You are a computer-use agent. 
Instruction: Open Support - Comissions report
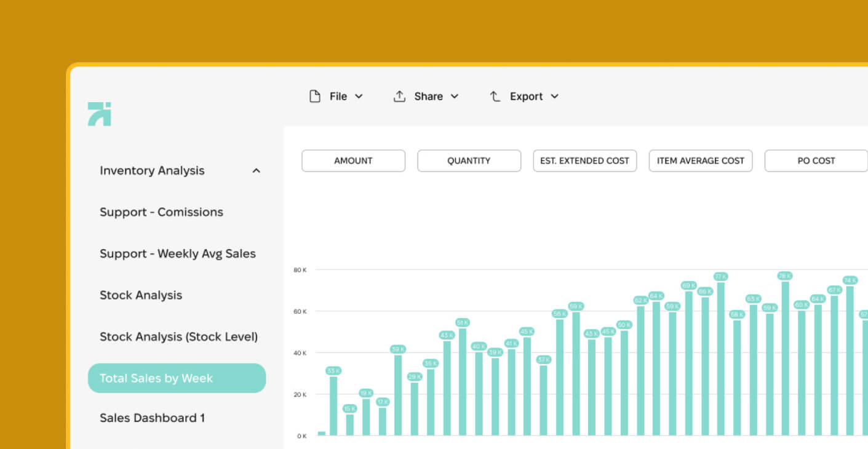[x=161, y=212]
